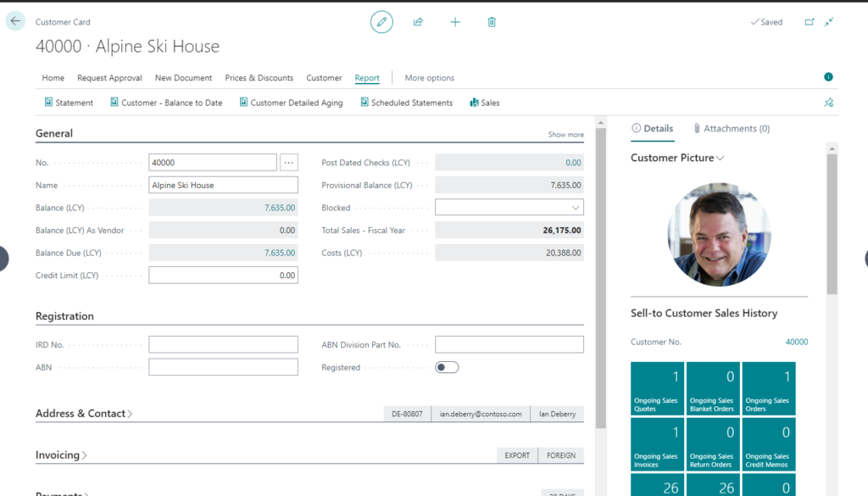Screen dimensions: 868x496
Task: Open the Home menu tab
Action: (x=53, y=78)
